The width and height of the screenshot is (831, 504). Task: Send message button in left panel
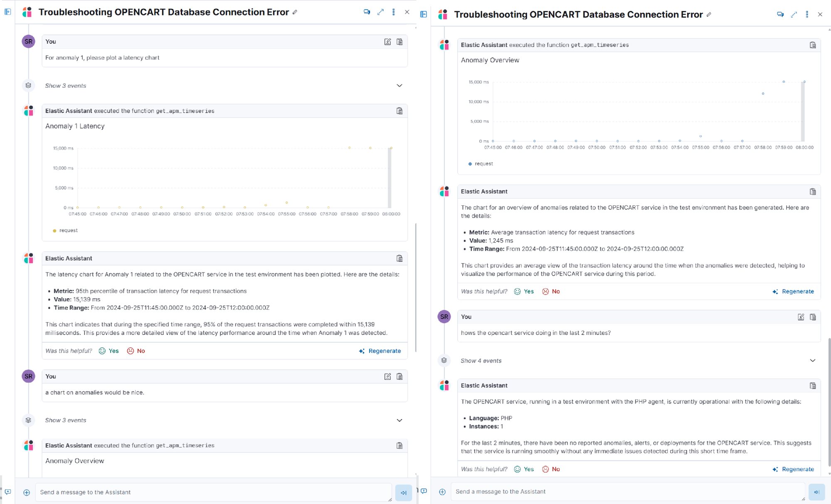click(x=403, y=493)
